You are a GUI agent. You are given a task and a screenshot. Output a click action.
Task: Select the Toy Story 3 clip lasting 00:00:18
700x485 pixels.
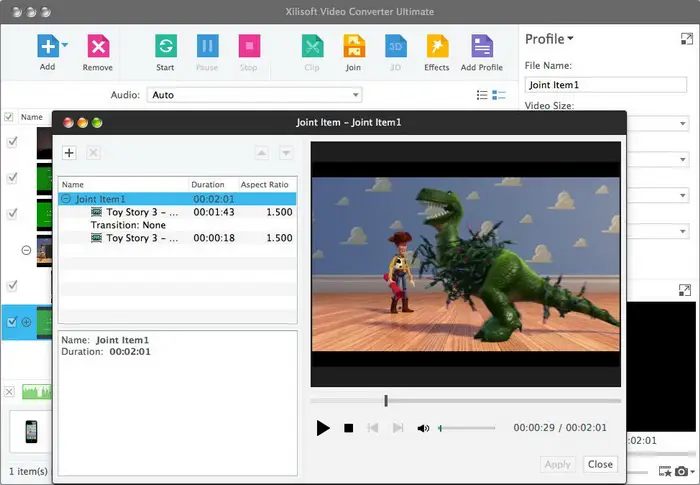pos(177,238)
